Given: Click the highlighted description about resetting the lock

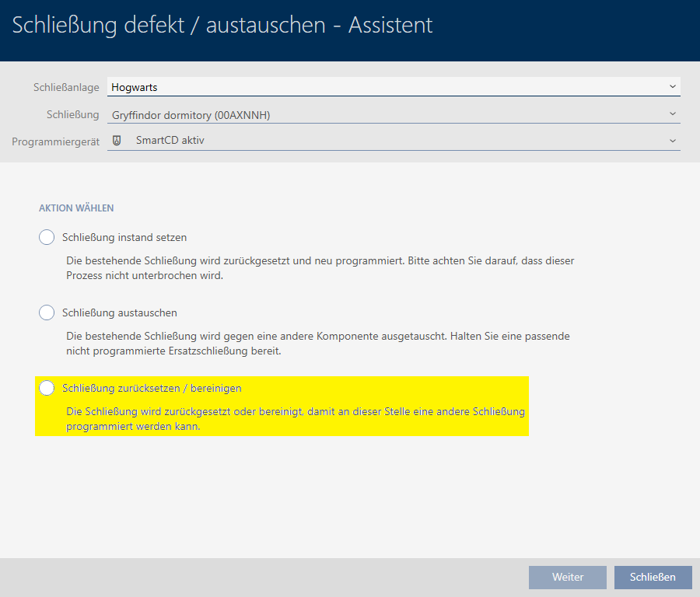Looking at the screenshot, I should (x=296, y=418).
